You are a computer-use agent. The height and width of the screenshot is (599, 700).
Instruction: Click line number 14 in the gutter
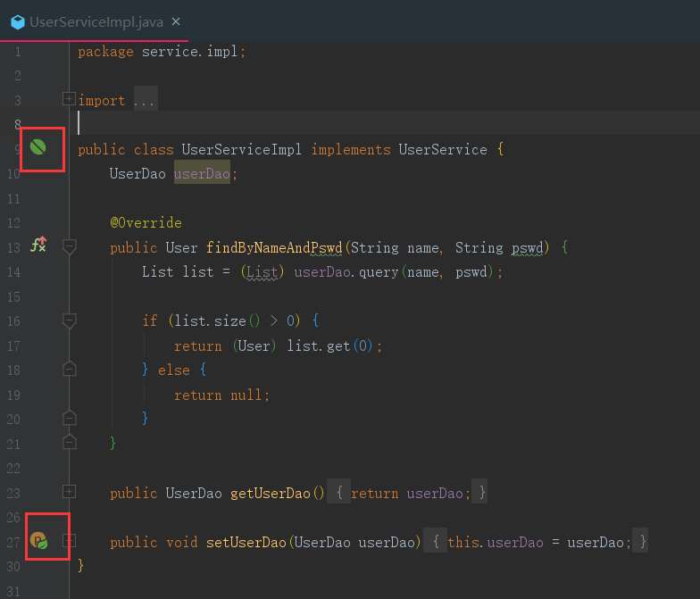point(14,271)
